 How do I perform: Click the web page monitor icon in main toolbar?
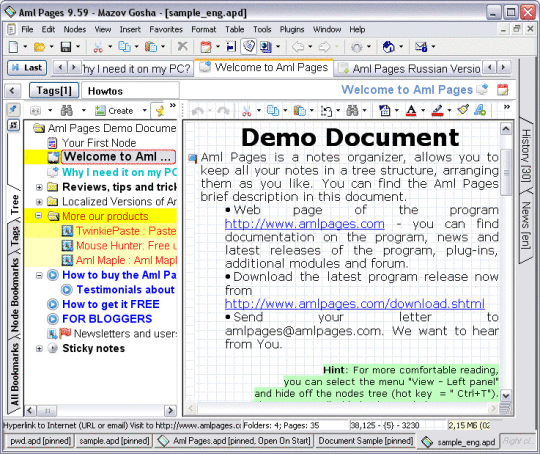click(x=266, y=47)
